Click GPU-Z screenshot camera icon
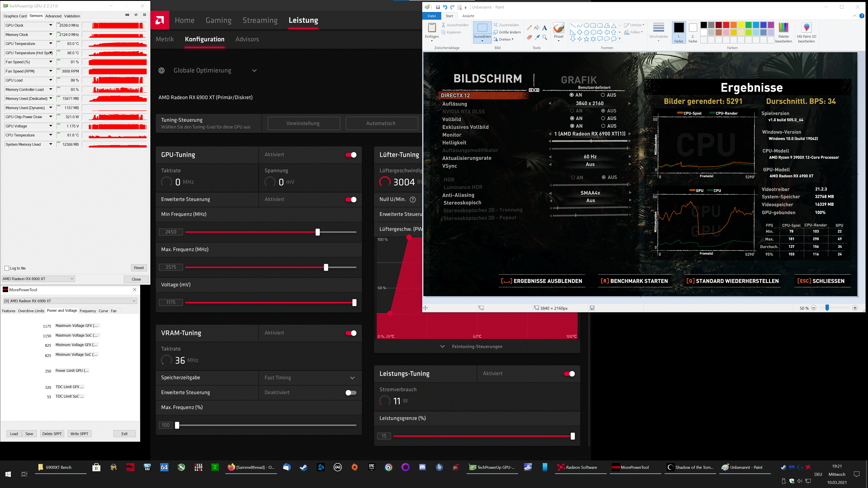The image size is (868, 488). 127,15
